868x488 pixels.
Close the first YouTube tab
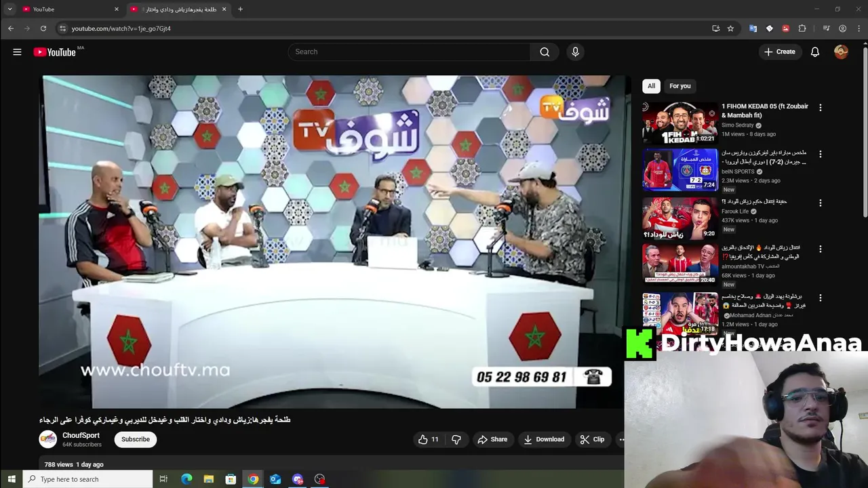point(117,9)
